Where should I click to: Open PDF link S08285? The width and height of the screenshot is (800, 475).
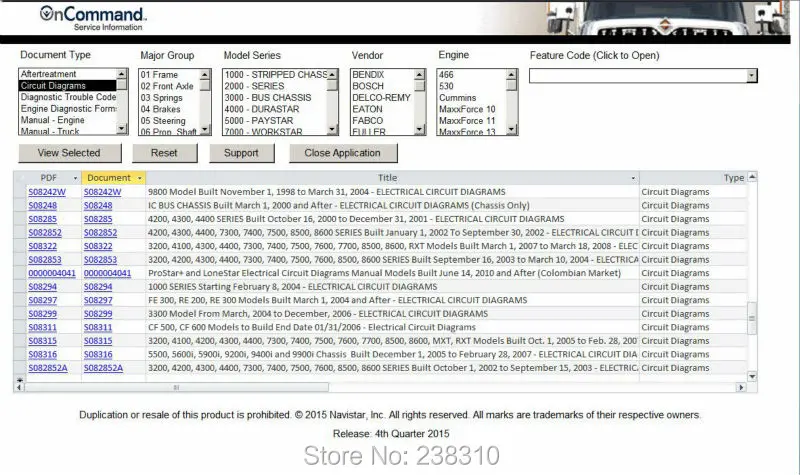[x=42, y=219]
